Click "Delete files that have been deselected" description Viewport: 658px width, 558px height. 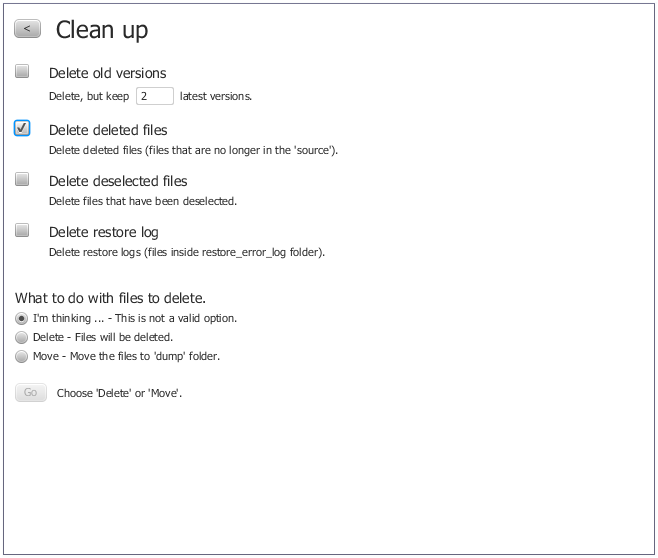[143, 201]
